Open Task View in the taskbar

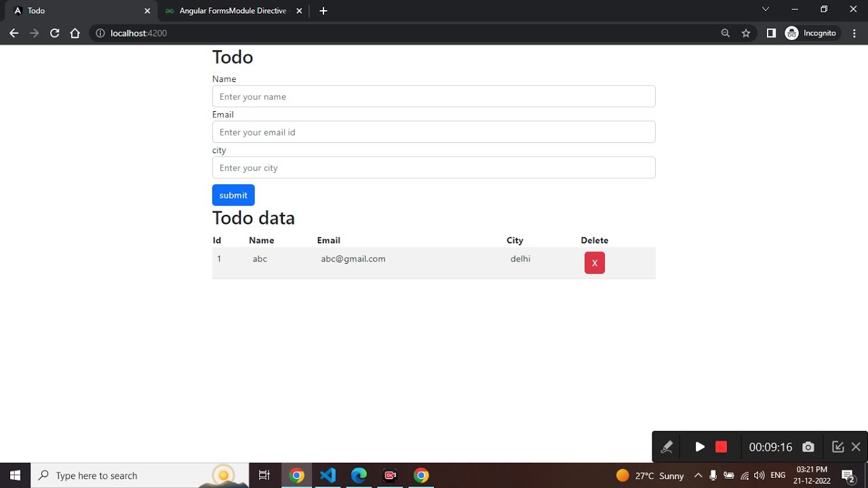(x=264, y=476)
